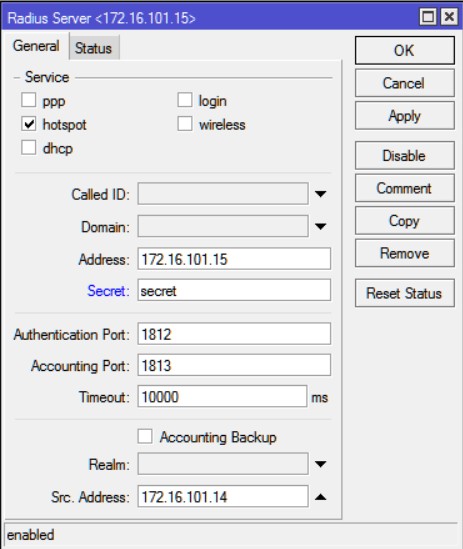Switch to the Status tab
Image resolution: width=463 pixels, height=549 pixels.
click(94, 48)
